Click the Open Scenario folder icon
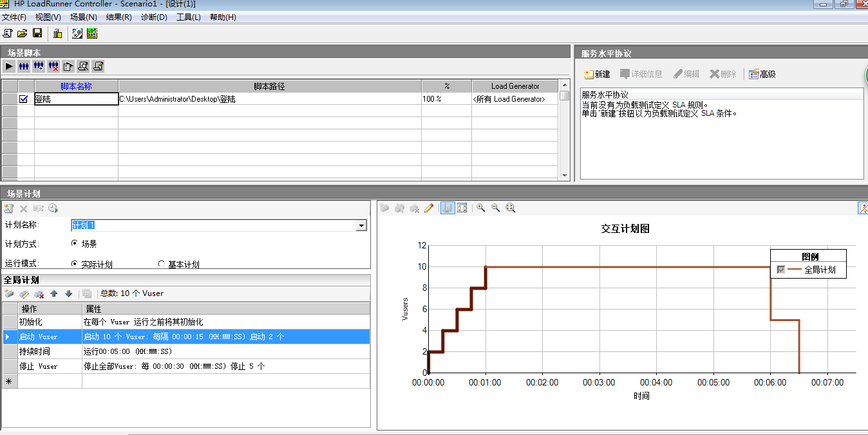 click(22, 33)
